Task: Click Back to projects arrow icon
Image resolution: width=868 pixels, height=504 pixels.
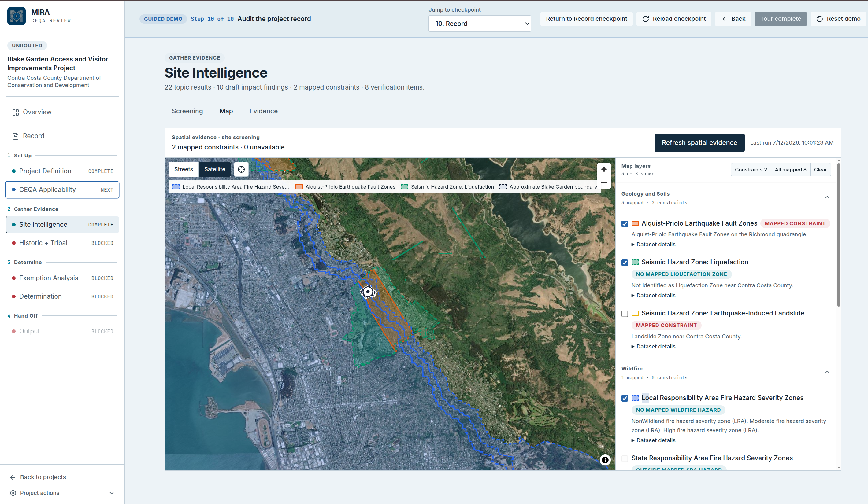Action: coord(13,477)
